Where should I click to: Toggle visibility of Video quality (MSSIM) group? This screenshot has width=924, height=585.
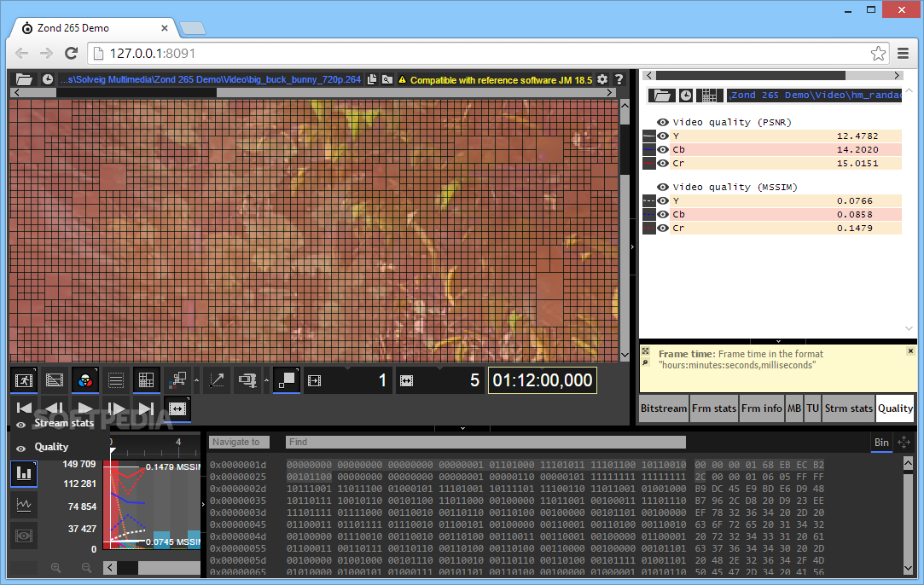663,188
